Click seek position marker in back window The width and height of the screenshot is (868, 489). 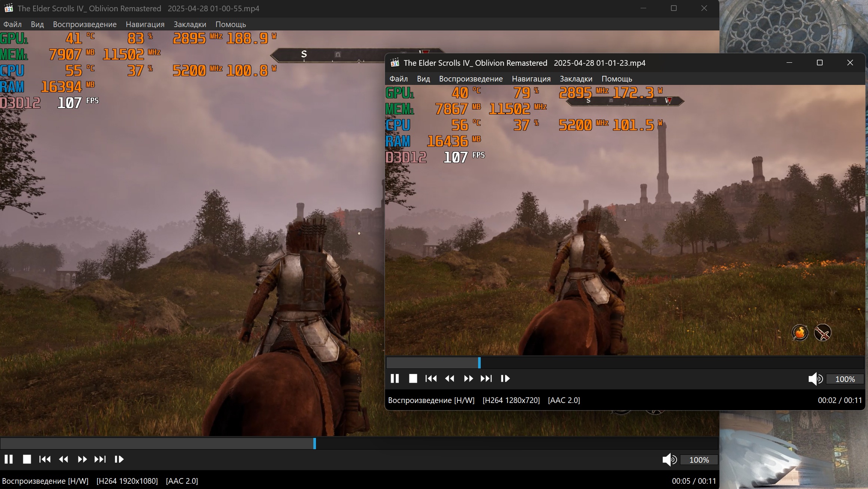[x=314, y=444]
